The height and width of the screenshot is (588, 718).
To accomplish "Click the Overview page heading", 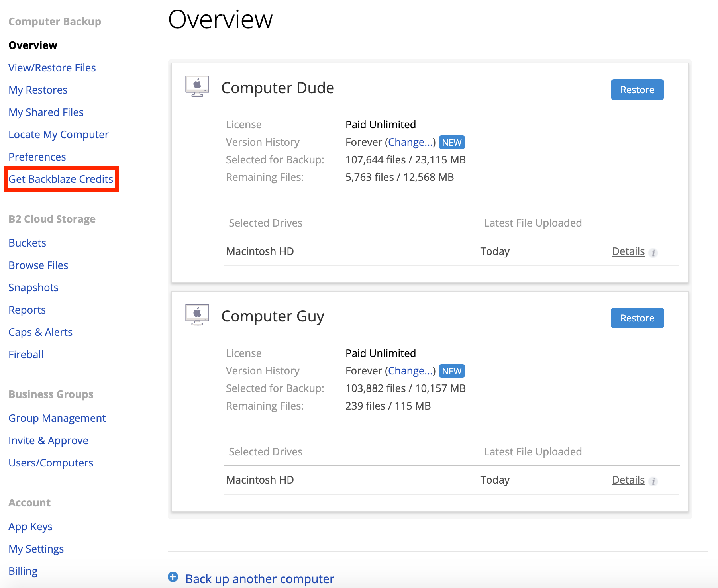I will 220,19.
